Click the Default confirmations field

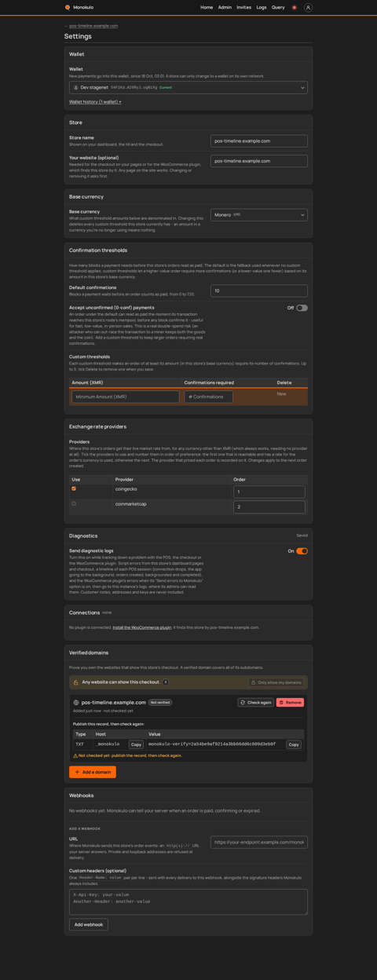pyautogui.click(x=259, y=291)
